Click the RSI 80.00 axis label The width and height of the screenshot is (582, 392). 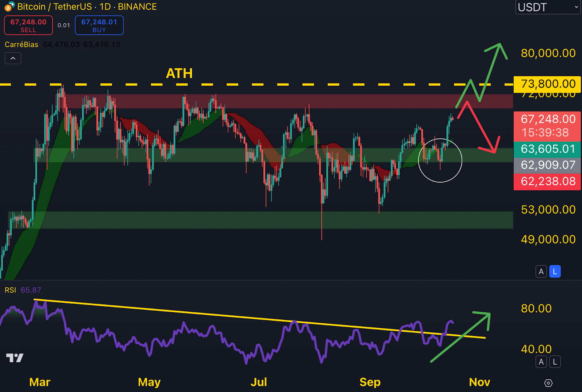(536, 308)
